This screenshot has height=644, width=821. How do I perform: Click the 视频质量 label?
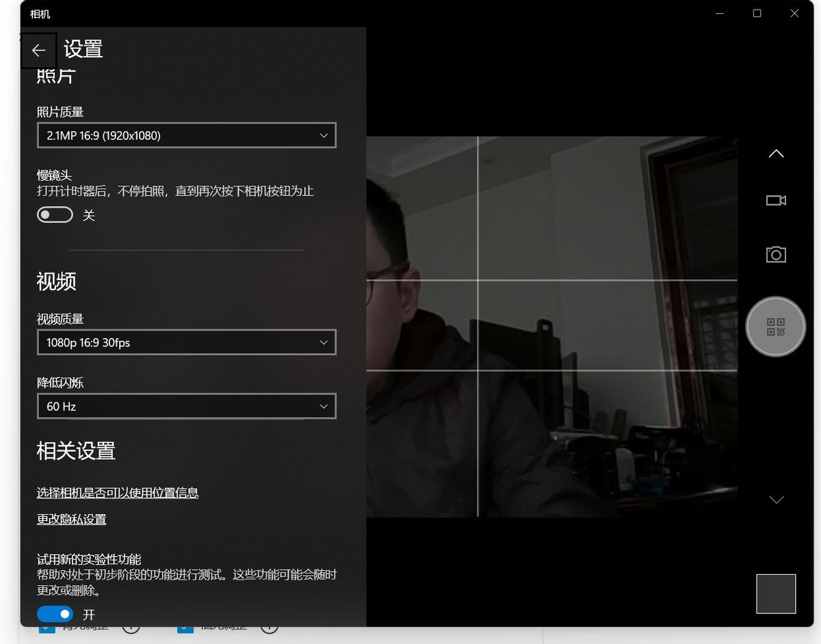coord(60,319)
